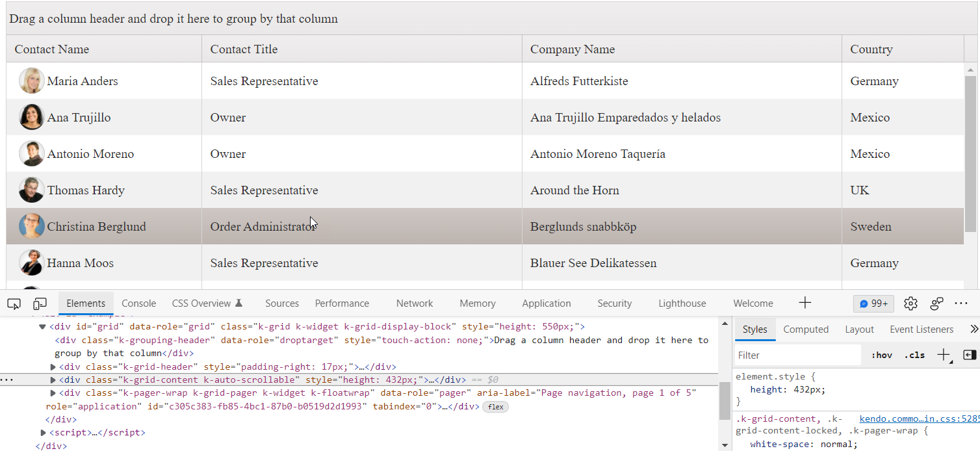The image size is (980, 451).
Task: Show more Styles pane tabs chevron
Action: (x=974, y=329)
